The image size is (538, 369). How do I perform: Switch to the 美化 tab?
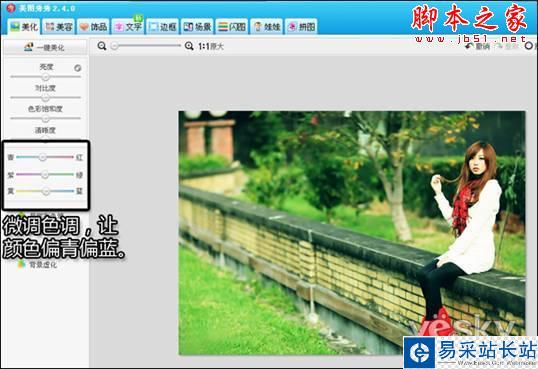click(x=24, y=26)
